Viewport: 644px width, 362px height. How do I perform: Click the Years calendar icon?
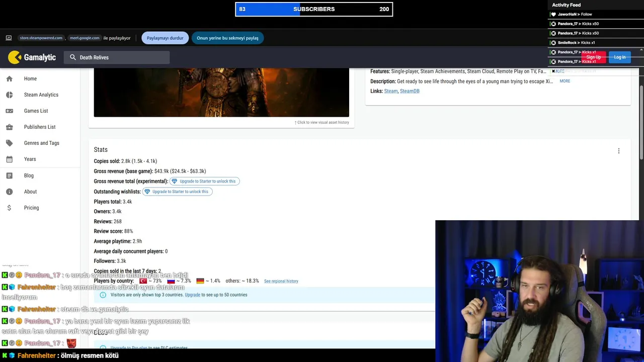click(x=9, y=159)
